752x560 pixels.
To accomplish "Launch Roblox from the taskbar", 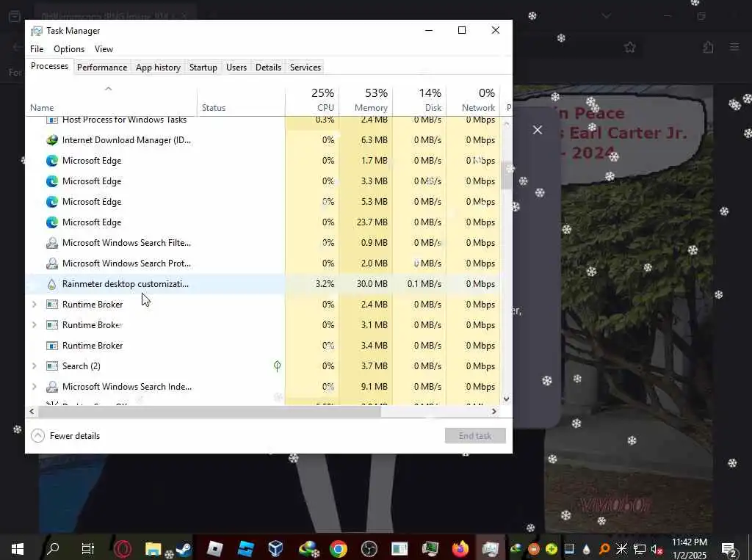I will click(214, 548).
